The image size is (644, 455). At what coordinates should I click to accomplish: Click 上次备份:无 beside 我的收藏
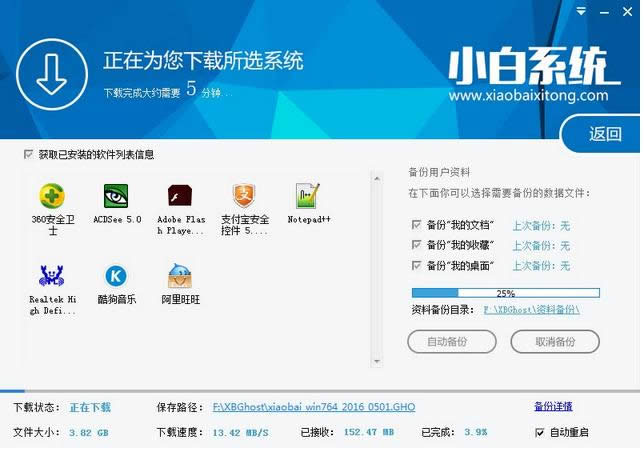tap(541, 246)
